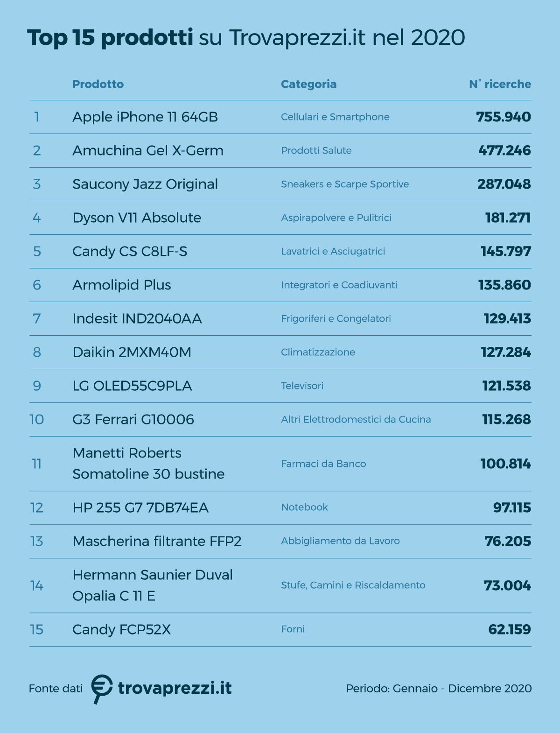Select Saucony Jazz Original product name
Viewport: 560px width, 733px height.
[145, 184]
